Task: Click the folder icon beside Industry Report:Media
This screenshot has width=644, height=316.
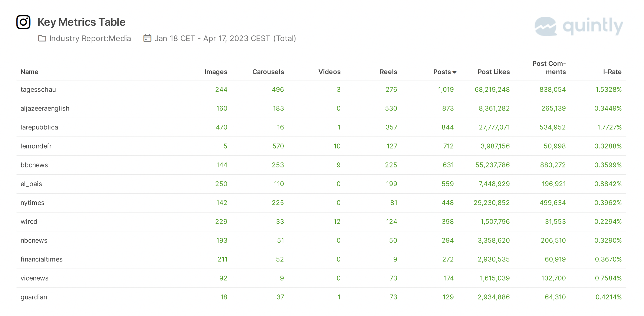Action: tap(42, 38)
